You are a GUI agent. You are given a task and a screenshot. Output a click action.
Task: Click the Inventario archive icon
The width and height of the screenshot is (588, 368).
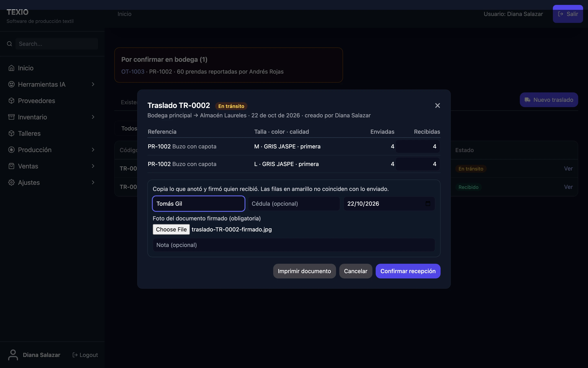point(11,117)
